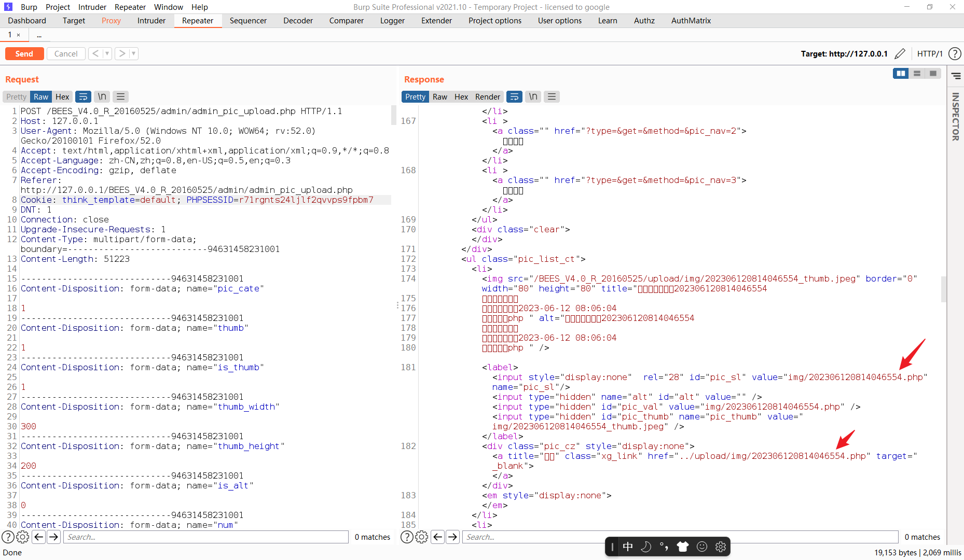
Task: Enable Pretty view for the Request
Action: click(16, 96)
